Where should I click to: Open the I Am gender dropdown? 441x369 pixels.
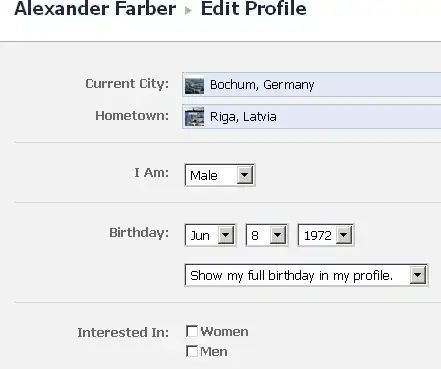click(x=220, y=175)
